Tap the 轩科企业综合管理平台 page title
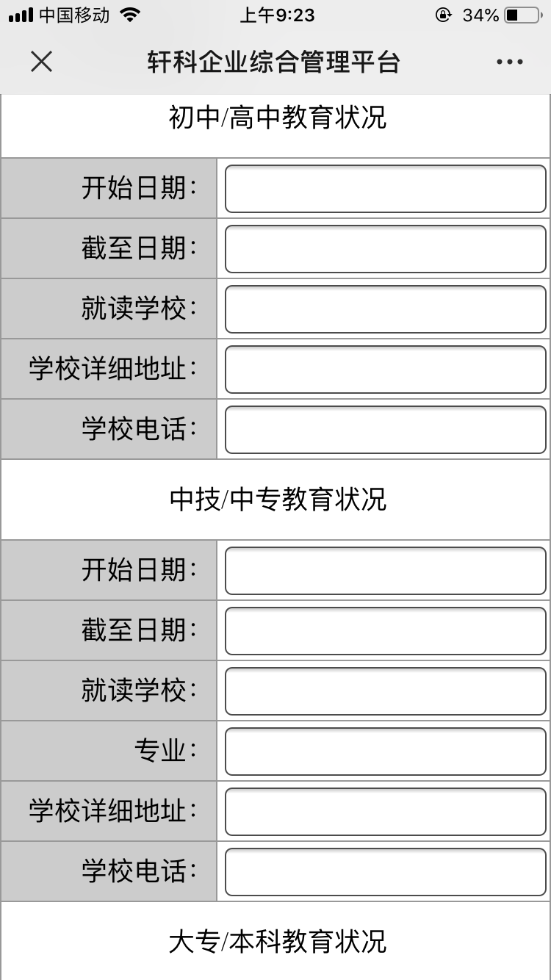551x980 pixels. point(274,62)
